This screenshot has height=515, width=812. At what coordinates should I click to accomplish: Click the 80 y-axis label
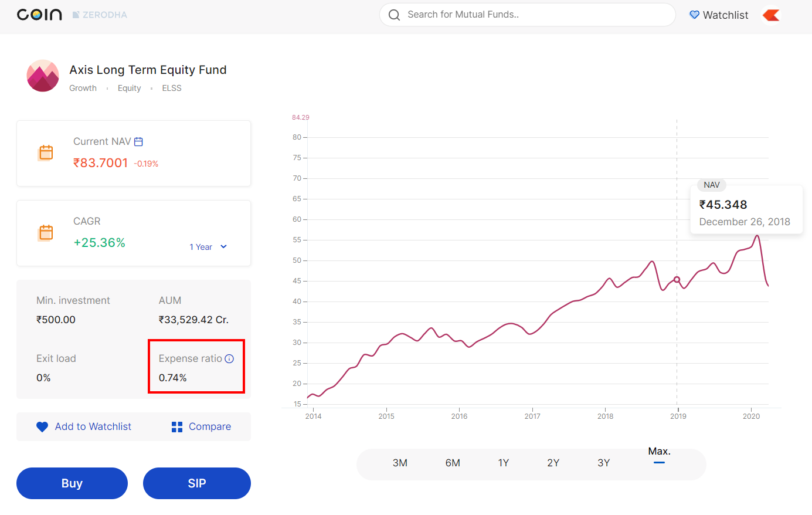(297, 137)
